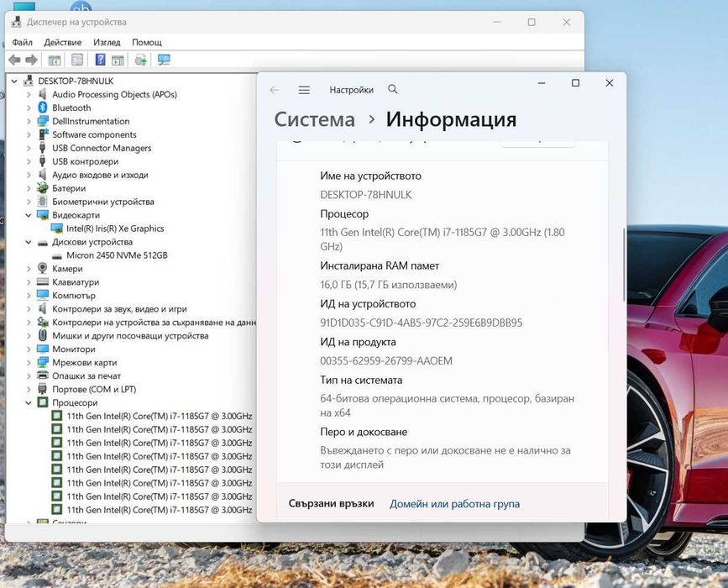Click the blue question-mark Help icon
Screen dimensions: 728x588
click(100, 60)
